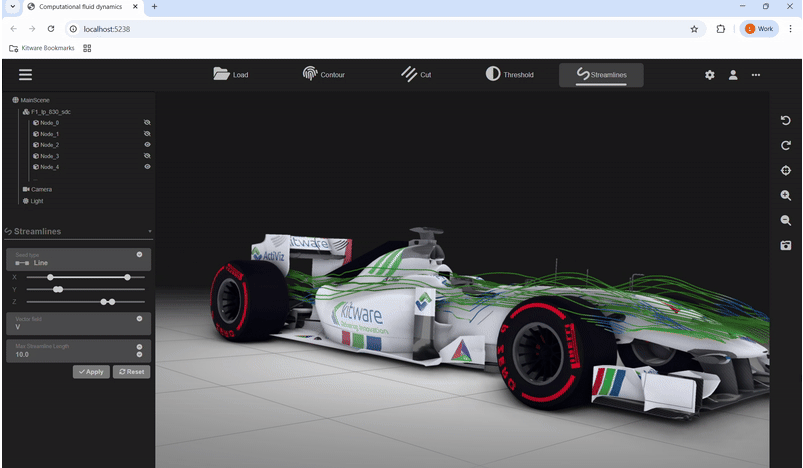Screen dimensions: 803x468
Task: Open the settings gear
Action: click(x=709, y=75)
